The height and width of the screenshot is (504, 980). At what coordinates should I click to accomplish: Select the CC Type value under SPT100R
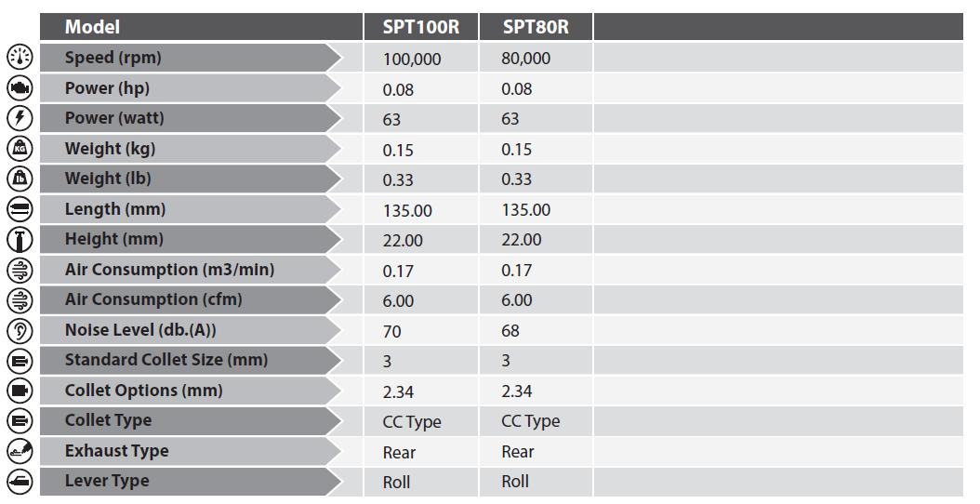(x=412, y=423)
